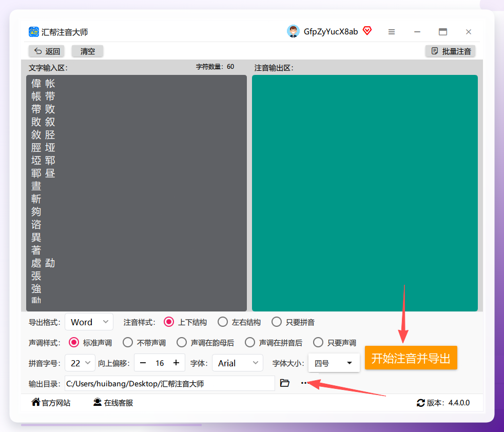Open 批量注音 batch annotation
The image size is (504, 432).
pos(450,51)
